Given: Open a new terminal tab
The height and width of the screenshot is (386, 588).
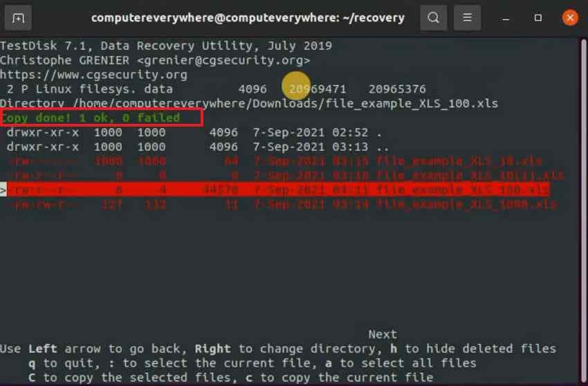Looking at the screenshot, I should tap(18, 17).
